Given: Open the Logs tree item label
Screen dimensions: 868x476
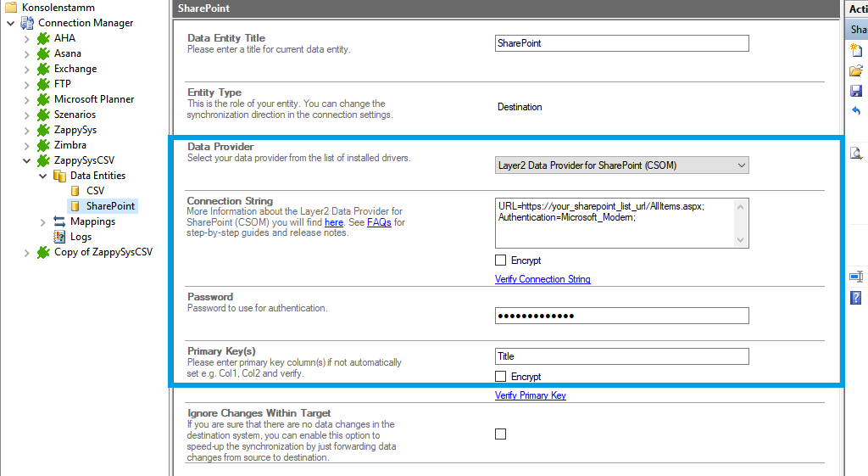Looking at the screenshot, I should [81, 237].
